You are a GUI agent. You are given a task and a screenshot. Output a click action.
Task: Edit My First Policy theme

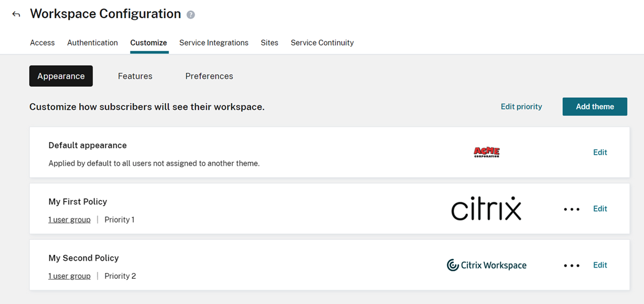click(x=600, y=209)
